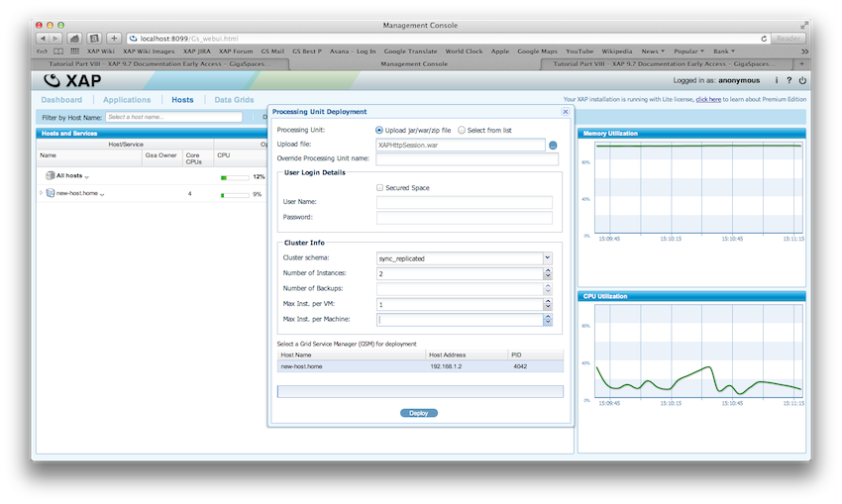
Task: Click the deployment progress bar
Action: point(420,392)
